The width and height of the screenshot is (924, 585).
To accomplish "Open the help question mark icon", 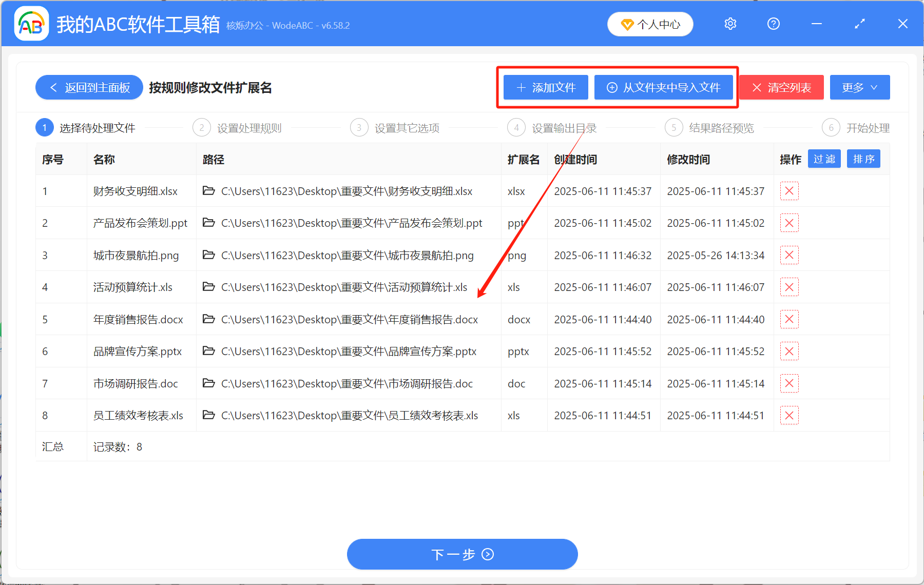I will [x=774, y=24].
